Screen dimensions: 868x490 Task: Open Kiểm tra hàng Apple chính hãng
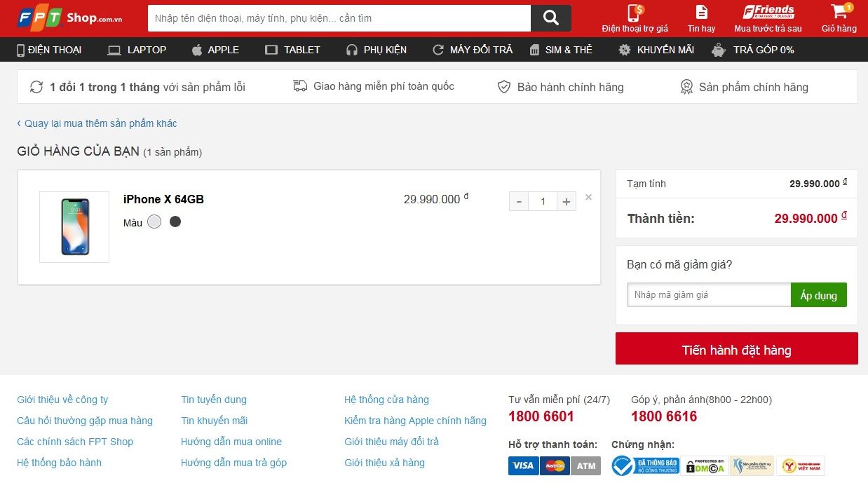pyautogui.click(x=415, y=421)
